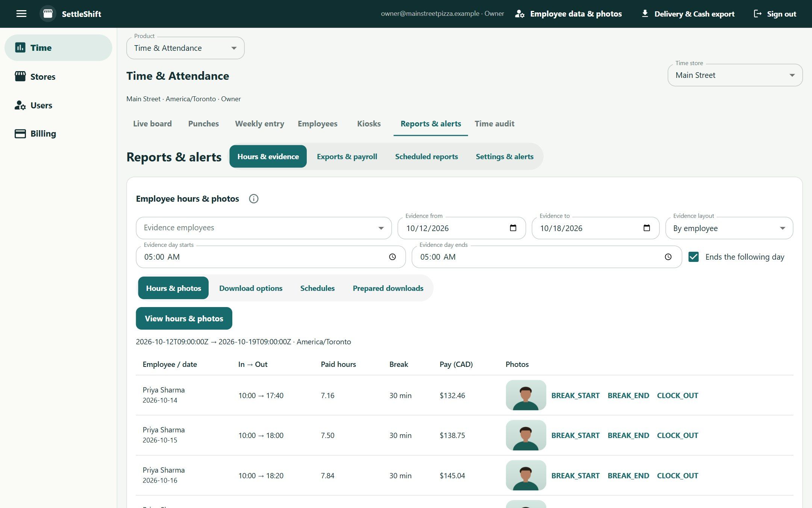Image resolution: width=812 pixels, height=508 pixels.
Task: Open the Time store Main Street dropdown
Action: pos(735,75)
